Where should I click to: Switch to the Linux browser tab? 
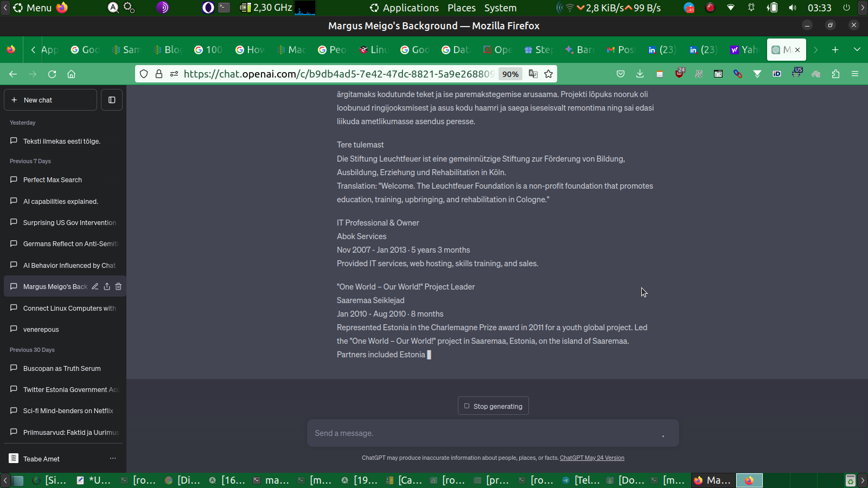[x=374, y=50]
